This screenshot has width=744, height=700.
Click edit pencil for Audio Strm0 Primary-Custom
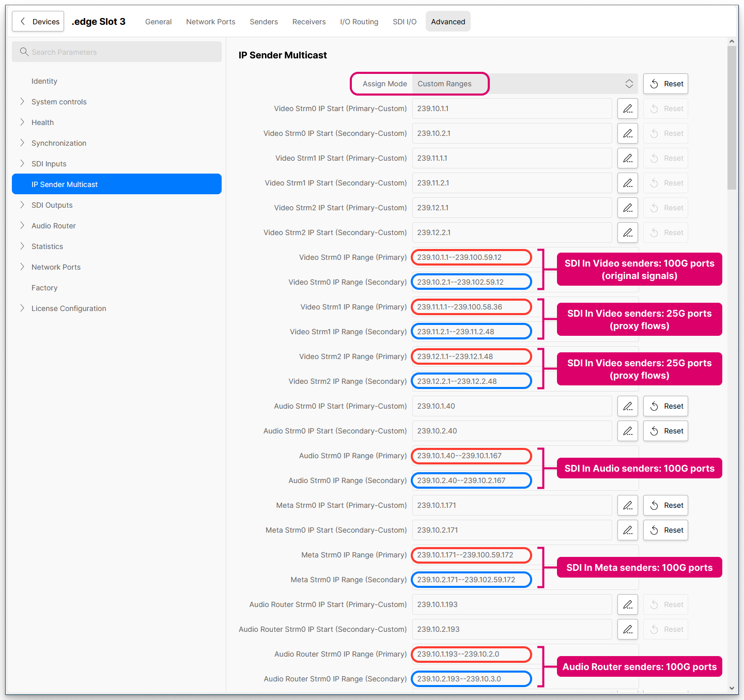point(627,406)
